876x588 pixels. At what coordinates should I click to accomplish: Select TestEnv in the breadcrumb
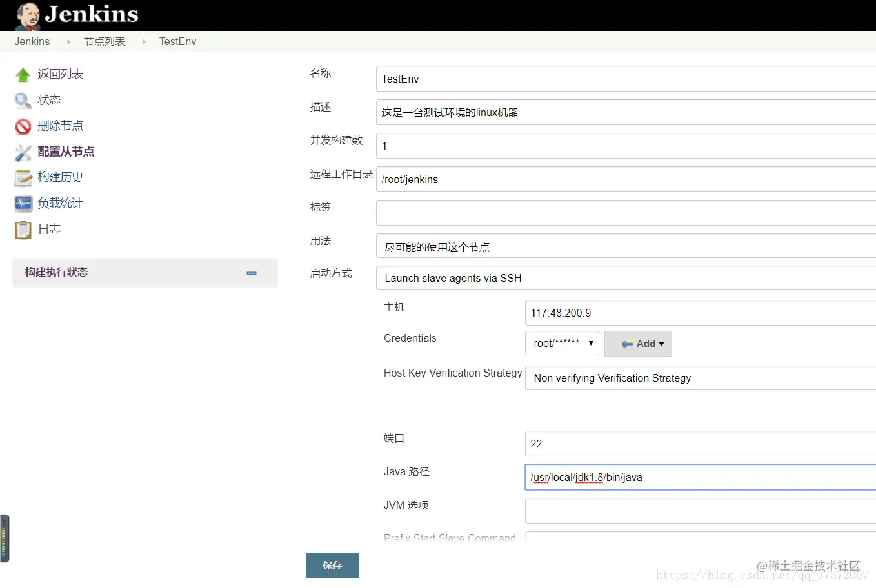[x=178, y=42]
